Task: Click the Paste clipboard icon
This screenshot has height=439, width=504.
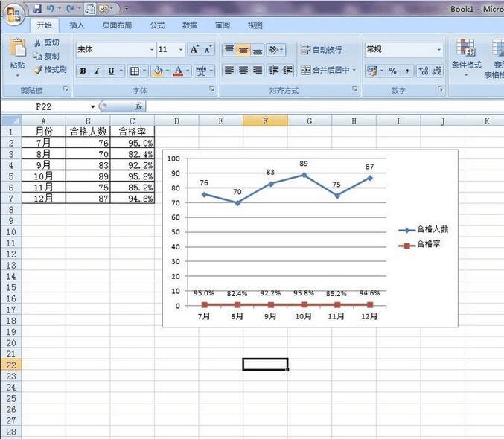Action: click(17, 48)
